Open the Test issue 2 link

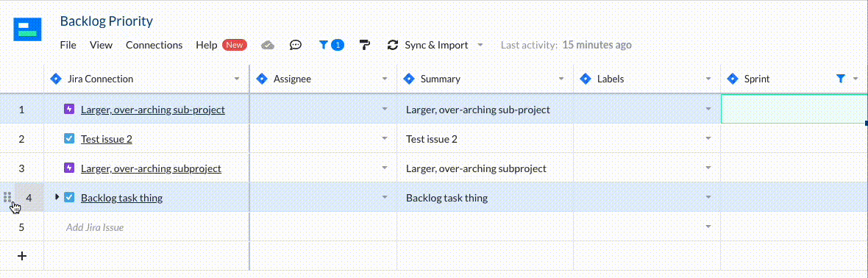coord(106,139)
